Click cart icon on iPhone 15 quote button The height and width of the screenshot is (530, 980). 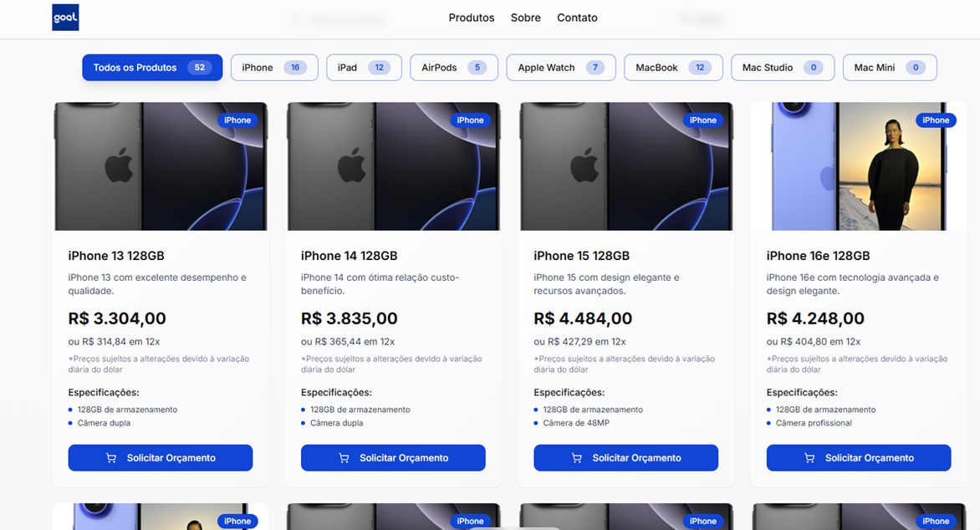point(577,458)
